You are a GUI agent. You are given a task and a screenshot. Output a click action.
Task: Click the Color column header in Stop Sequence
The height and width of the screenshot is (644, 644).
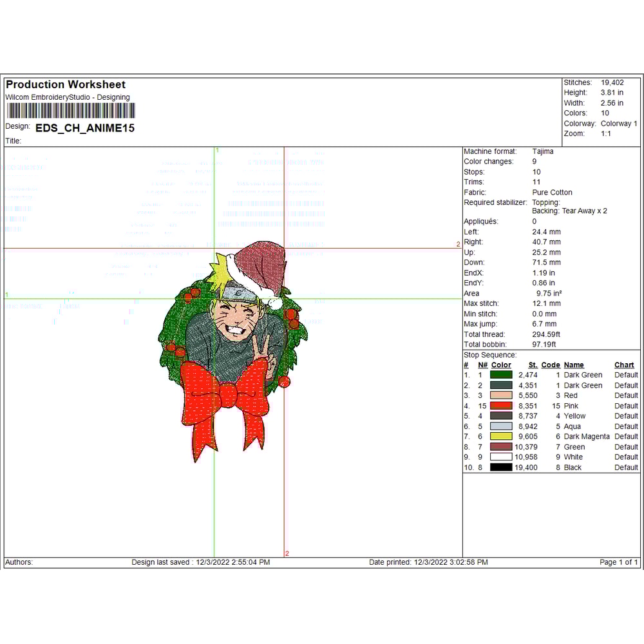point(501,365)
